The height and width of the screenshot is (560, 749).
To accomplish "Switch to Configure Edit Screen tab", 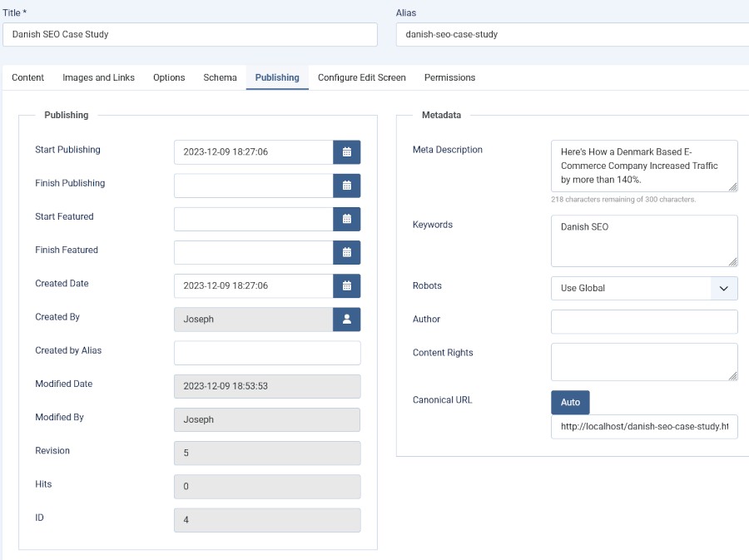I will [362, 77].
